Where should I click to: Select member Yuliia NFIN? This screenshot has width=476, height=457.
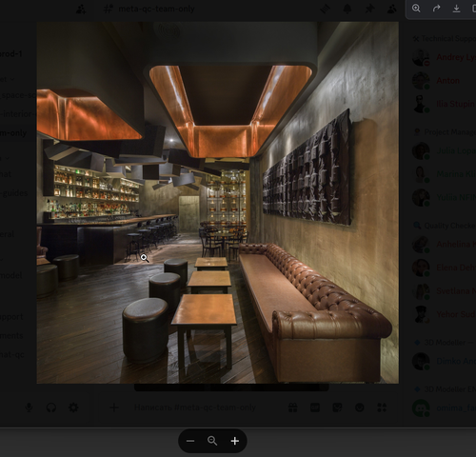pos(444,197)
